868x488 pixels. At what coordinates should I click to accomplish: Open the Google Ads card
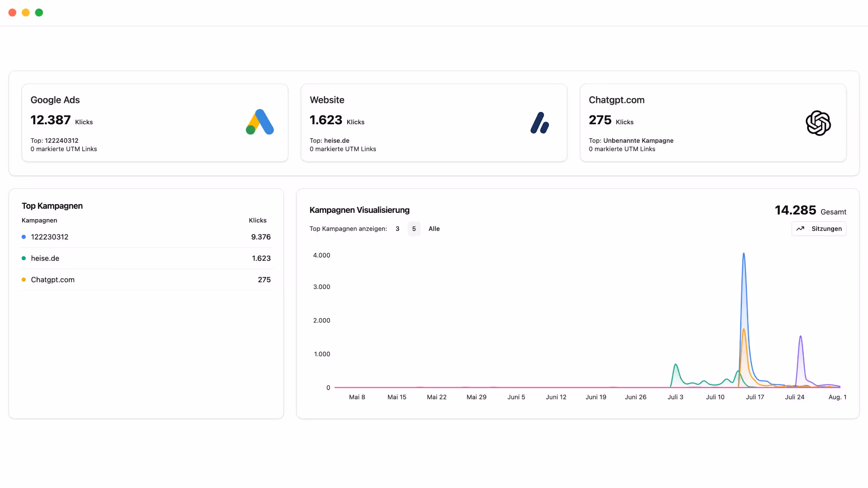click(155, 122)
